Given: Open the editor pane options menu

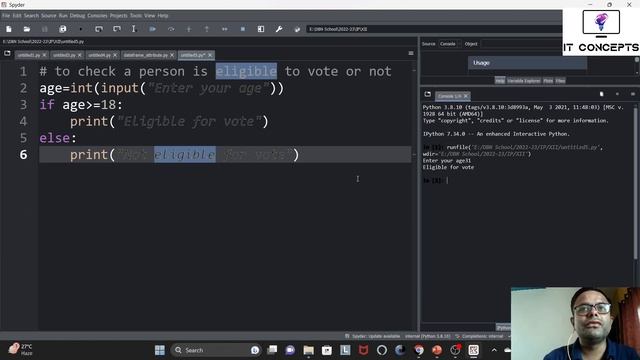Looking at the screenshot, I should coord(411,53).
